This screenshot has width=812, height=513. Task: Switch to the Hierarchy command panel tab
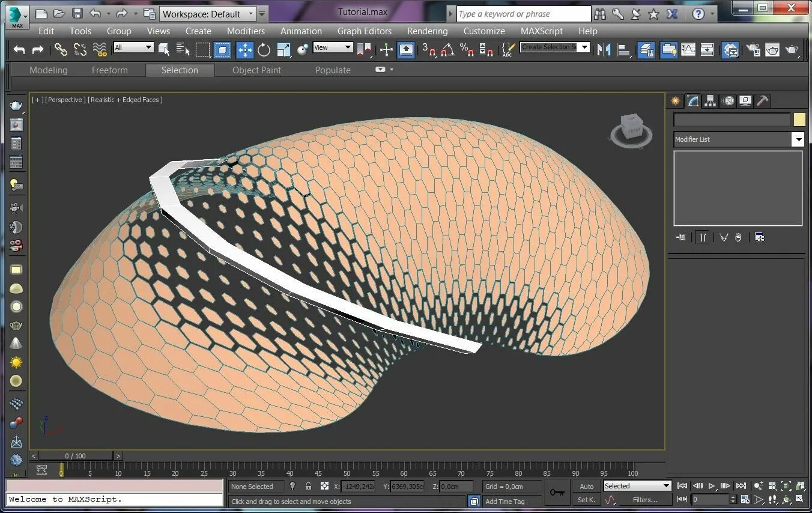coord(710,101)
